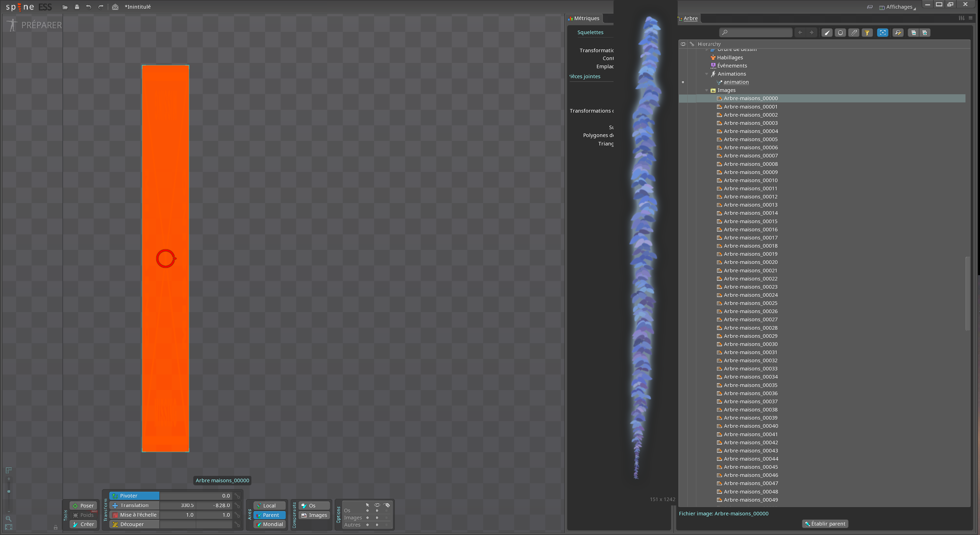Screen dimensions: 980x535
Task: Click the rulers icon in viewport
Action: tap(9, 470)
